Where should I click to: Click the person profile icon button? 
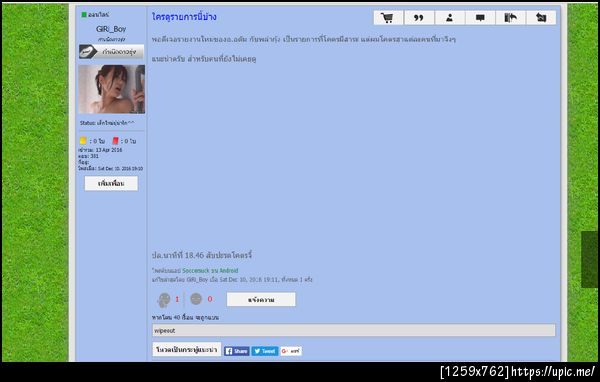tap(450, 18)
